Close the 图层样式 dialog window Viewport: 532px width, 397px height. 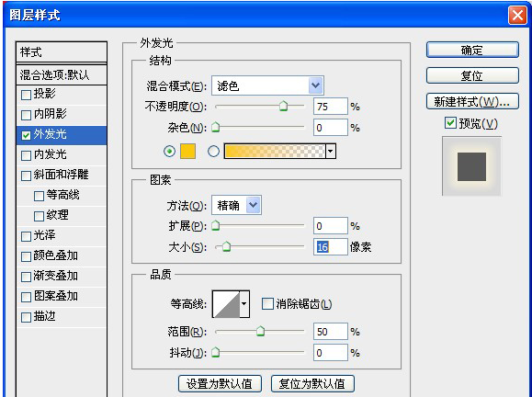click(517, 16)
